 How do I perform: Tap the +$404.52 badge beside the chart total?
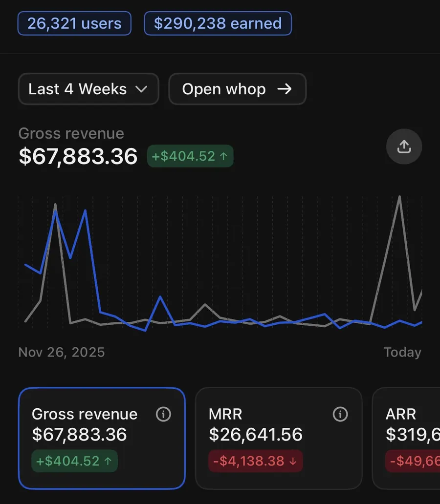(x=190, y=156)
